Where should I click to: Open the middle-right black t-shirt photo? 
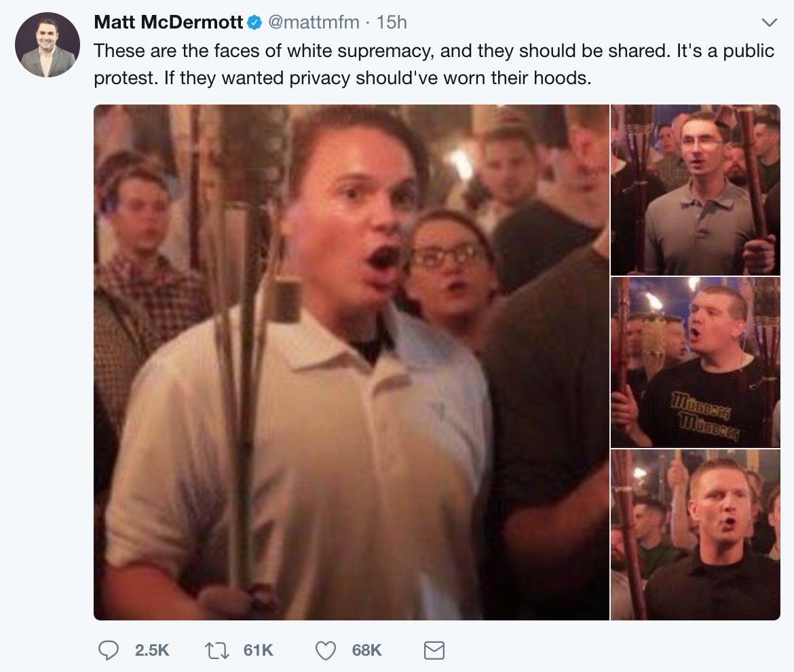click(x=695, y=362)
